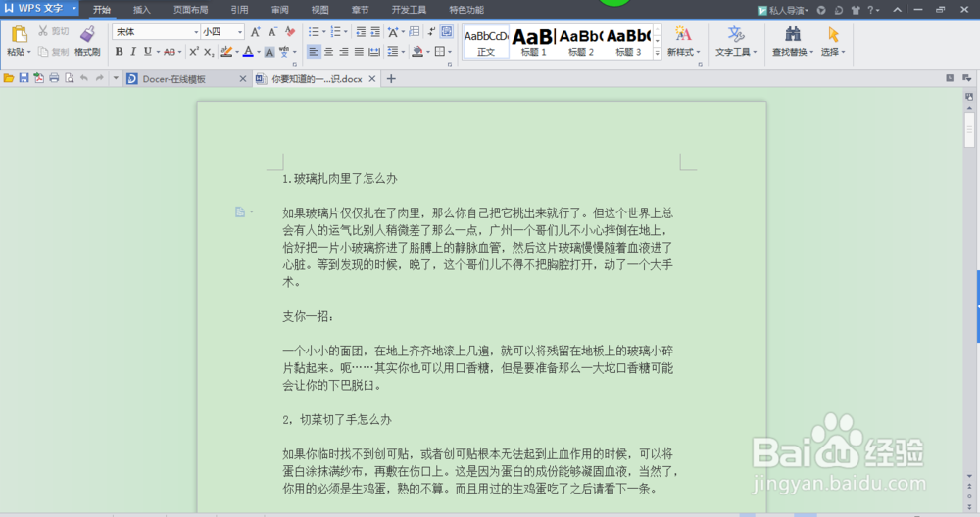
Task: Apply text highlight color
Action: pyautogui.click(x=226, y=52)
